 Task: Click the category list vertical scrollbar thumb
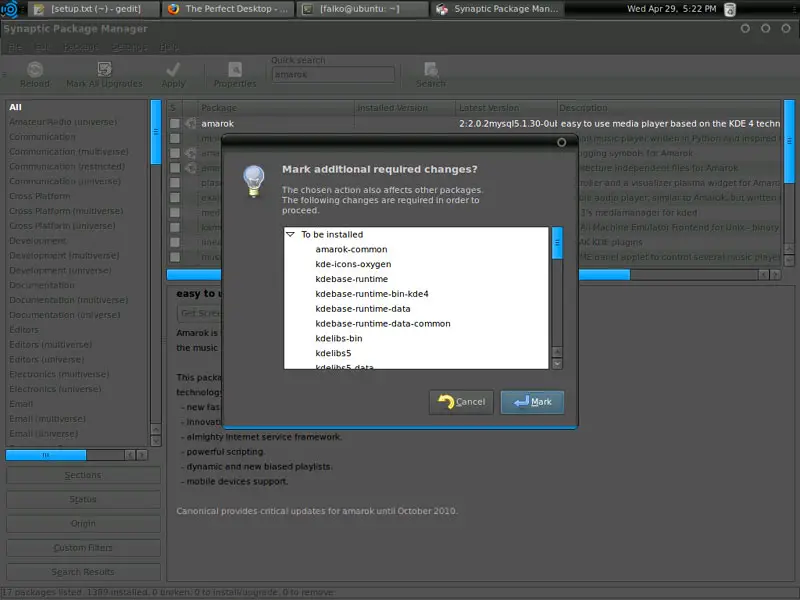click(156, 132)
